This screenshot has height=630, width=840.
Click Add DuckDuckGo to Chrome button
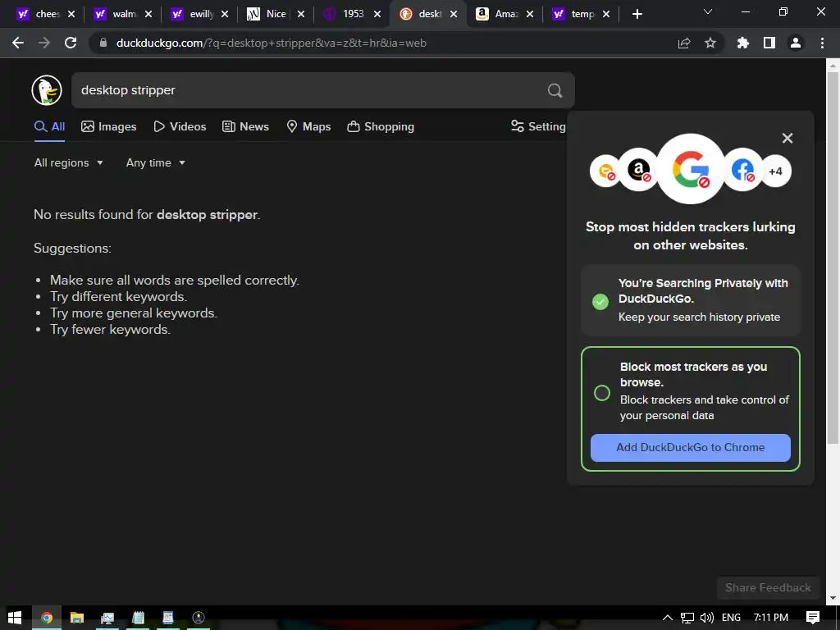(691, 447)
